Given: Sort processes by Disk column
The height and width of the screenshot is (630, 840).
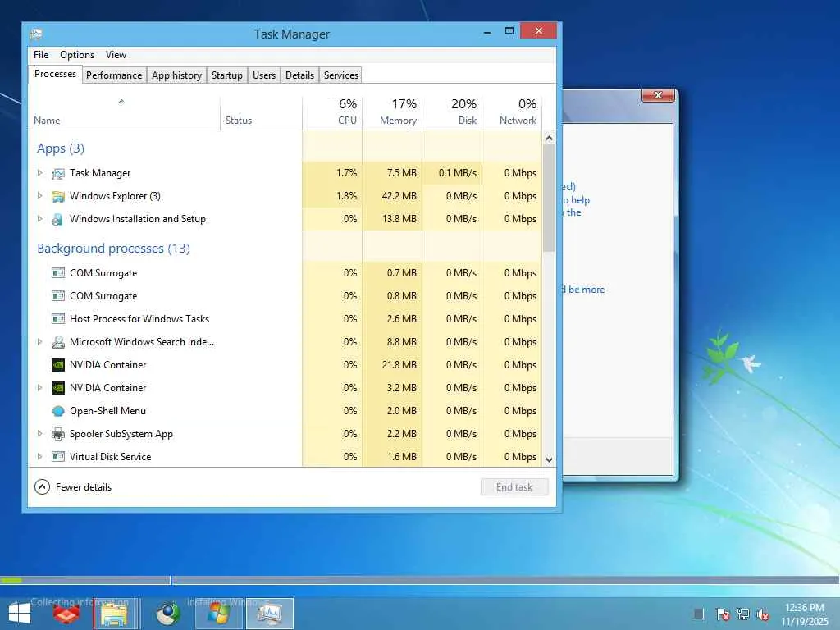Looking at the screenshot, I should pos(452,113).
